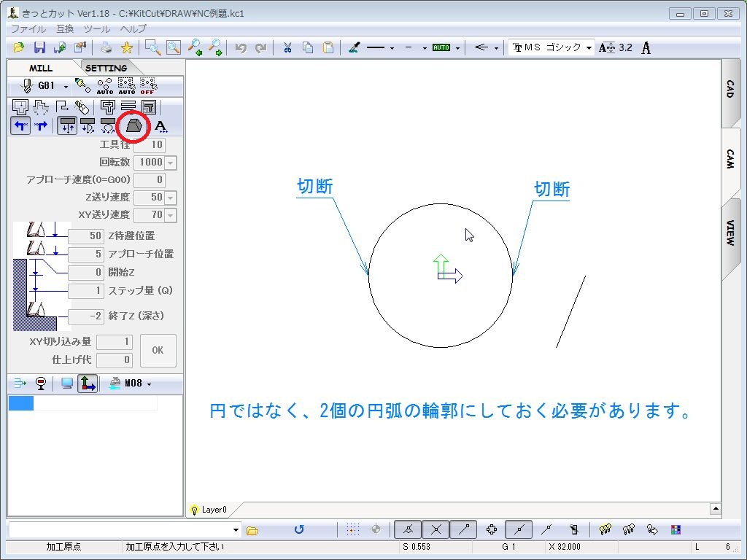Click the paste clipboard icon
This screenshot has width=747, height=560.
click(328, 47)
